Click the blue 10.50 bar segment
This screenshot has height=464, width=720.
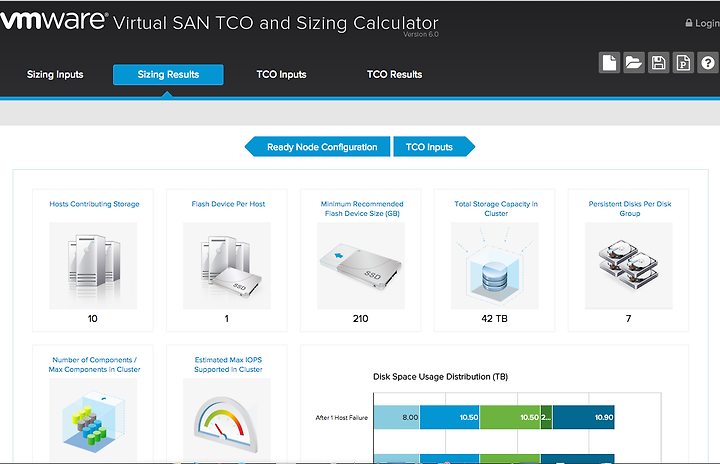tap(450, 417)
